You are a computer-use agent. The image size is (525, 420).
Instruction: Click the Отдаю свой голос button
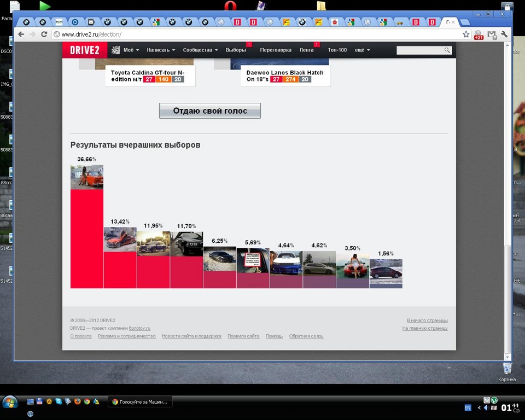(210, 111)
